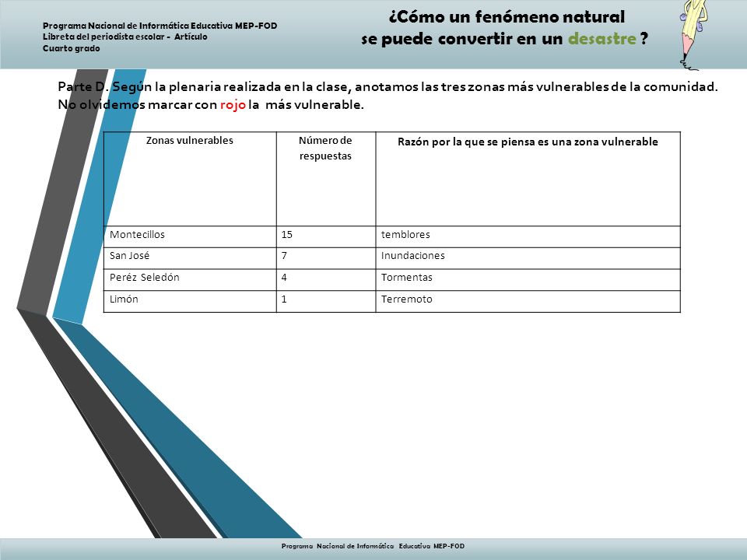Screen dimensions: 747x560
Task: Click the red word 'rojo'
Action: (233, 105)
